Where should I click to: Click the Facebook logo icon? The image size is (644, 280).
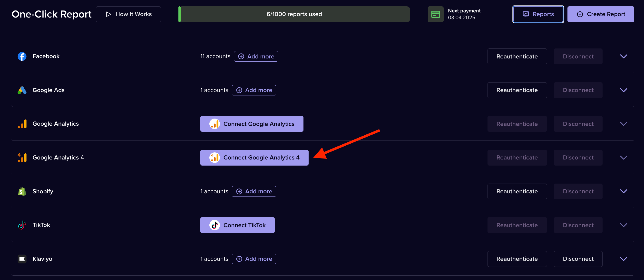coord(22,56)
